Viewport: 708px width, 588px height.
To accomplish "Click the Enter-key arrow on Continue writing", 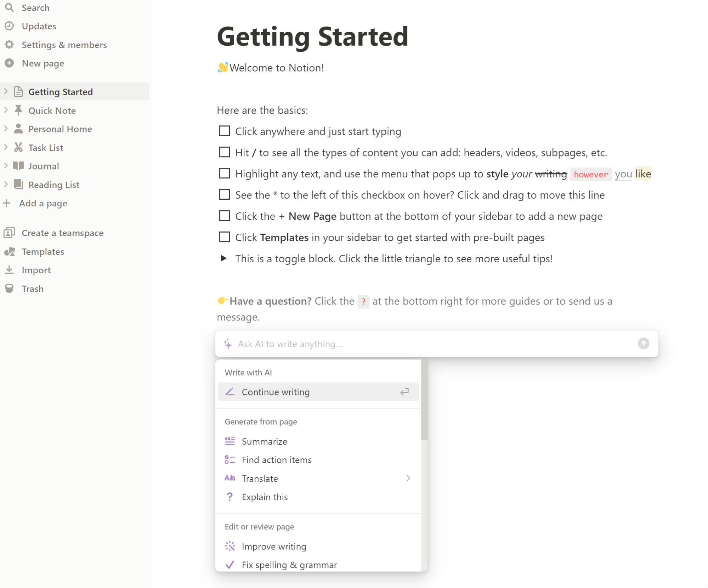I will [x=405, y=392].
